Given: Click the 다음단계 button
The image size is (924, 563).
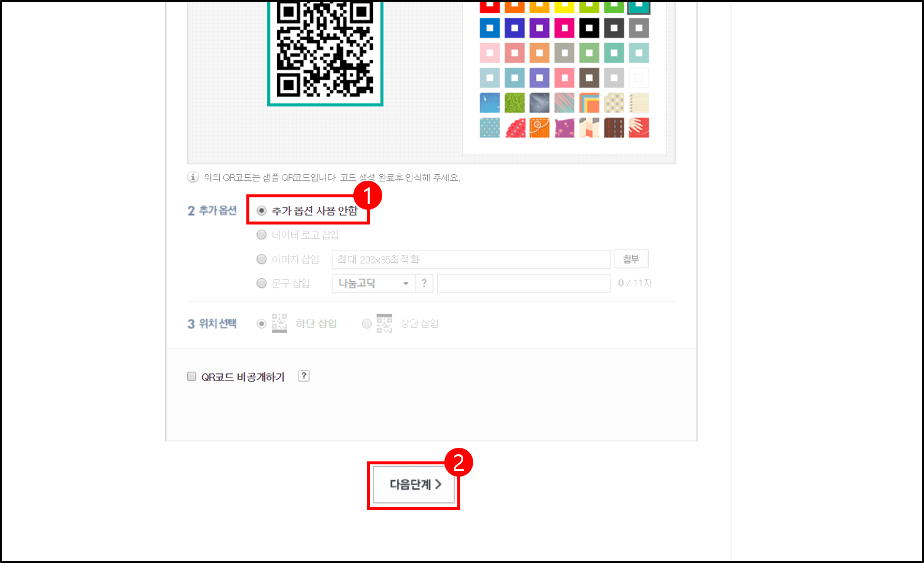Looking at the screenshot, I should tap(414, 484).
